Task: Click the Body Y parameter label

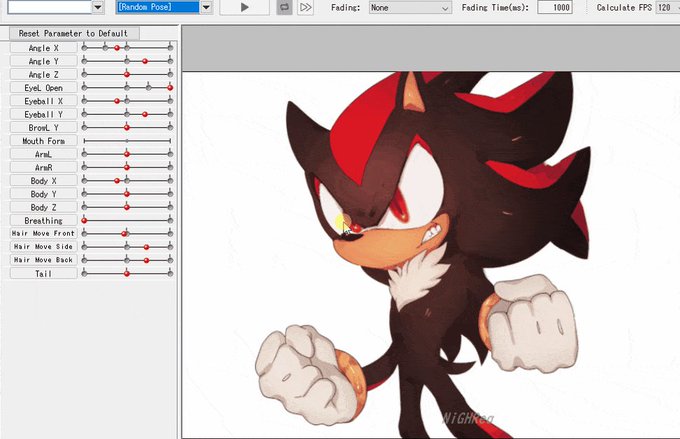Action: (x=43, y=194)
